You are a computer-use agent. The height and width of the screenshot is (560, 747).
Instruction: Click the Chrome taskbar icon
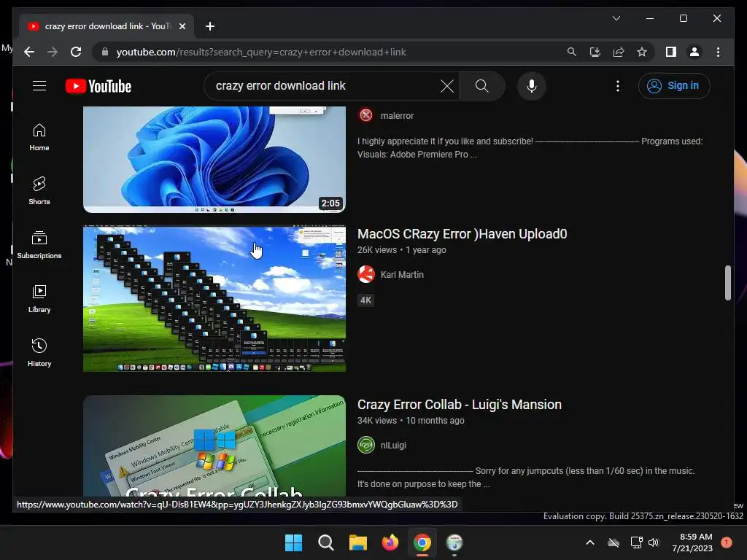tap(422, 542)
